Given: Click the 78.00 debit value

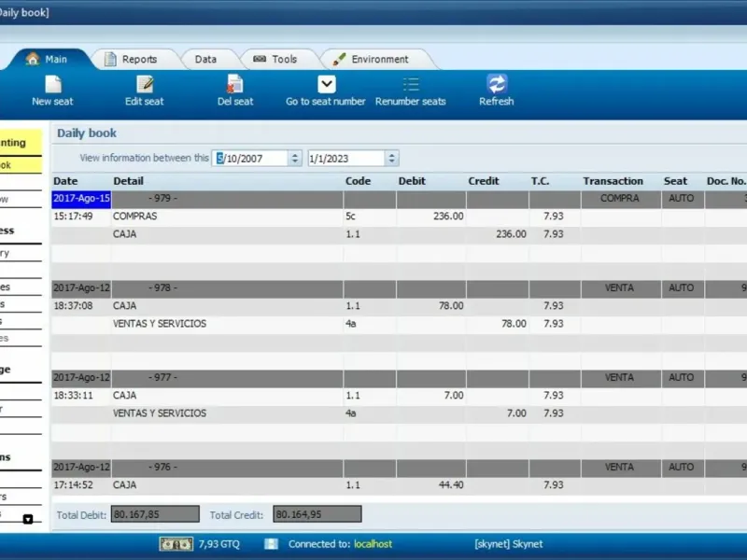Looking at the screenshot, I should point(451,306).
